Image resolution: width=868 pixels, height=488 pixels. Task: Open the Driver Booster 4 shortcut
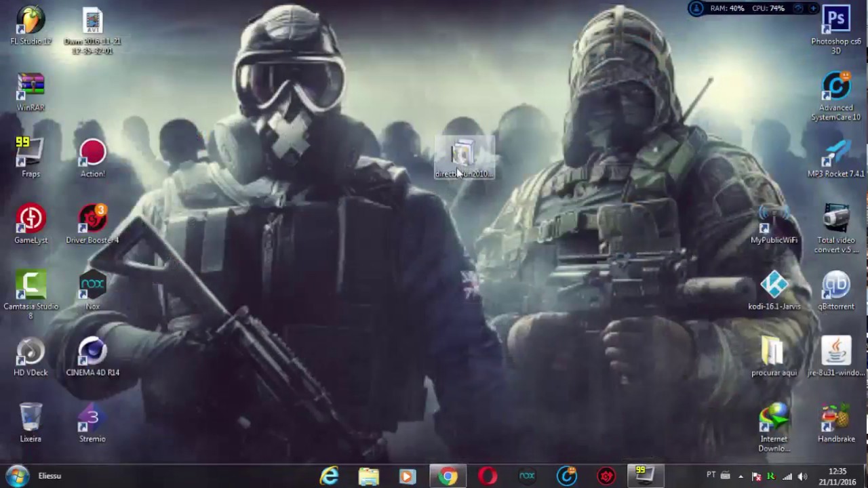pyautogui.click(x=93, y=224)
